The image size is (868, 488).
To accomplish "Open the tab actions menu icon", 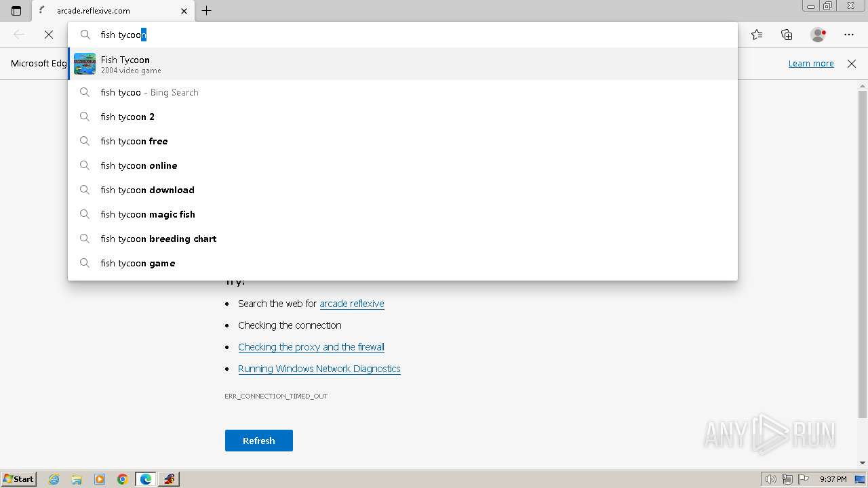I will pyautogui.click(x=16, y=11).
